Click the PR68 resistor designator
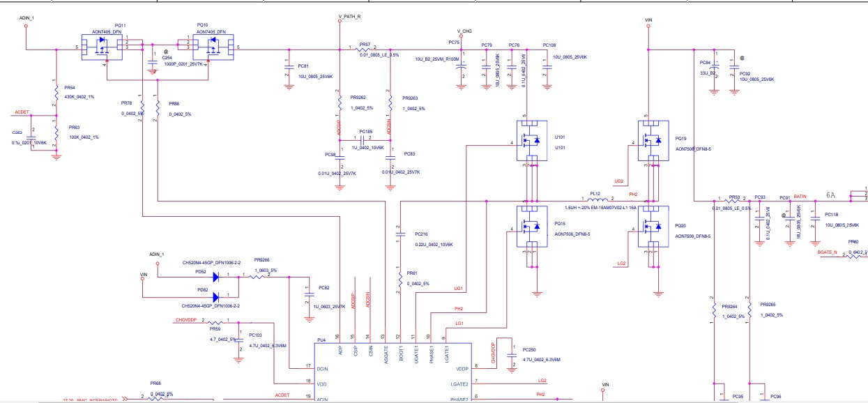This screenshot has height=403, width=868. point(155,383)
